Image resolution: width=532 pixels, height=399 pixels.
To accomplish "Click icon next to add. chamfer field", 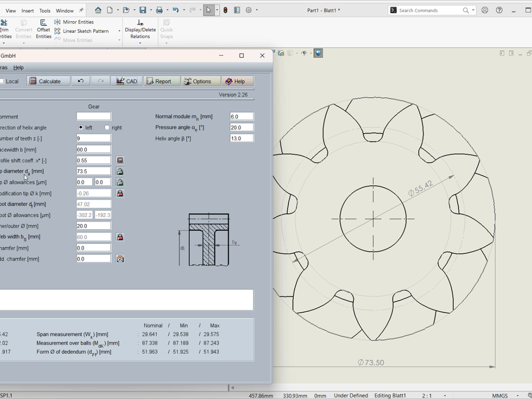I will [x=120, y=259].
